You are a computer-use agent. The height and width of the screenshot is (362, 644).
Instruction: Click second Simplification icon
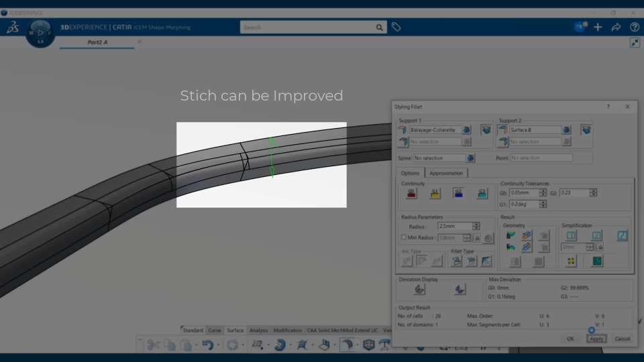597,235
